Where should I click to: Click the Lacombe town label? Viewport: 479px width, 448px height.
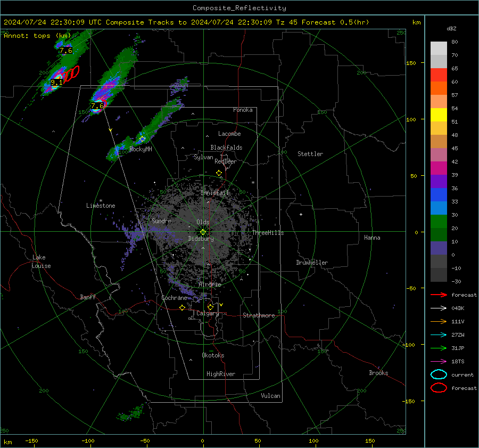coord(229,134)
